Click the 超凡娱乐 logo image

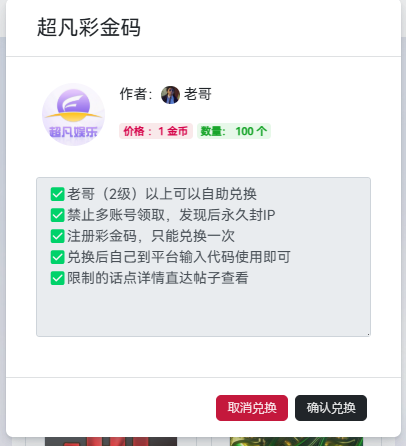(x=73, y=114)
